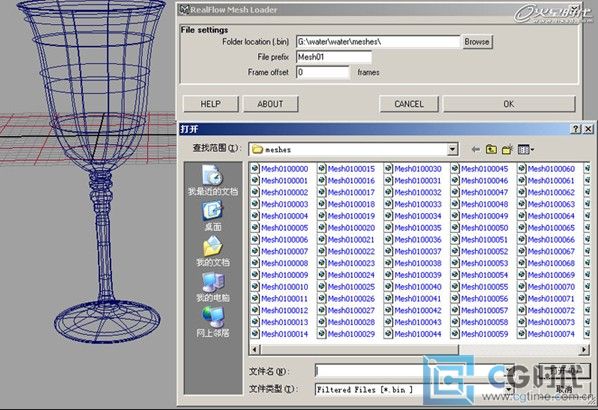Confirm with the OK button

(509, 104)
